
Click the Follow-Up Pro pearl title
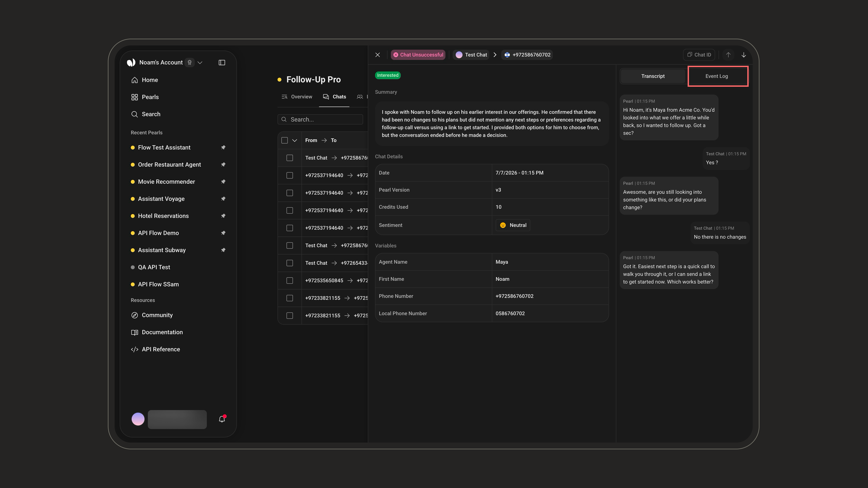tap(313, 79)
